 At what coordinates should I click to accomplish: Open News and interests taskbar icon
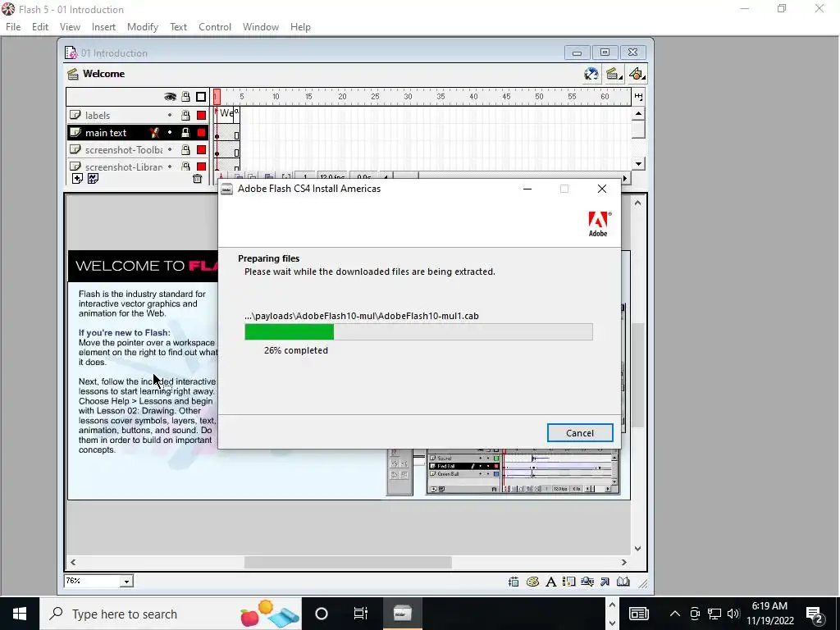(638, 614)
